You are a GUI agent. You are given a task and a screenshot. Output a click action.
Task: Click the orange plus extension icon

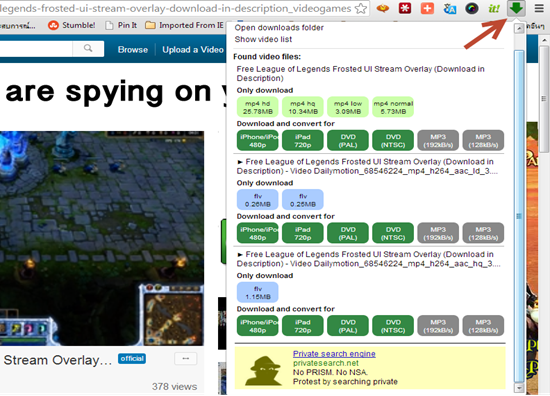(427, 8)
